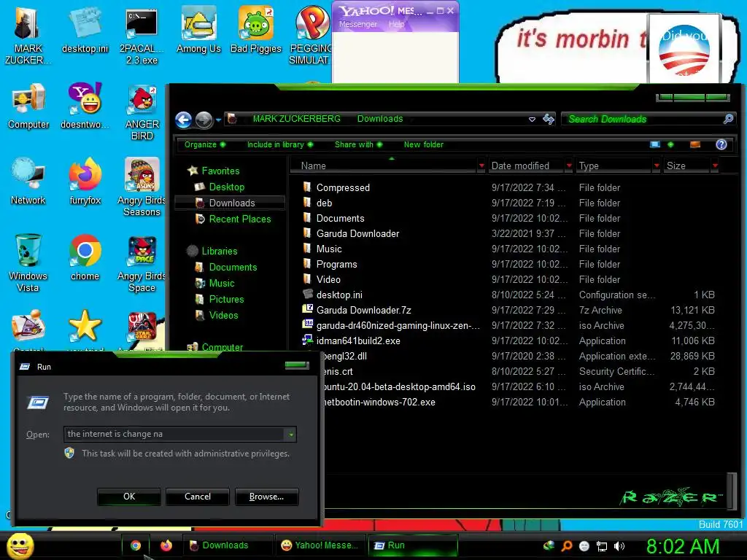Image resolution: width=747 pixels, height=560 pixels.
Task: Switch to Yahoo! Messenger taskbar window
Action: (320, 545)
